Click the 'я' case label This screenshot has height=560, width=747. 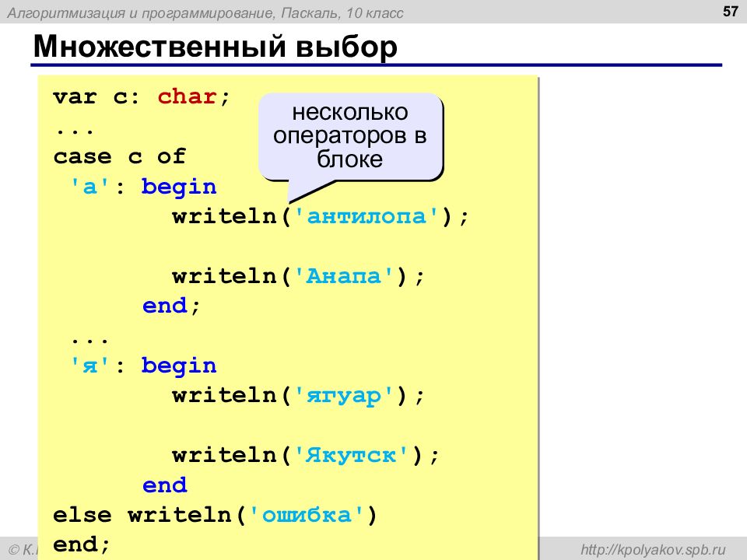[90, 366]
